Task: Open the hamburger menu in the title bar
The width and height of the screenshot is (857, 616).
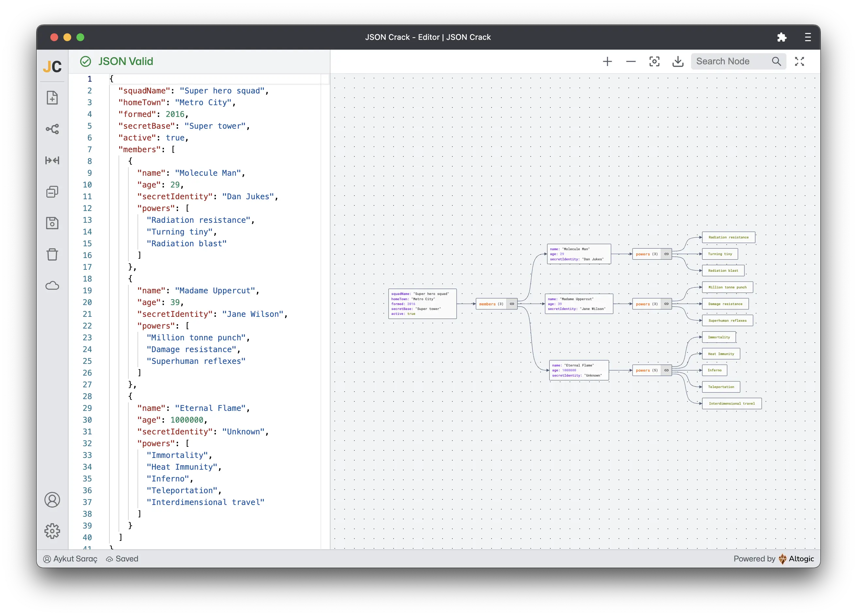Action: point(807,37)
